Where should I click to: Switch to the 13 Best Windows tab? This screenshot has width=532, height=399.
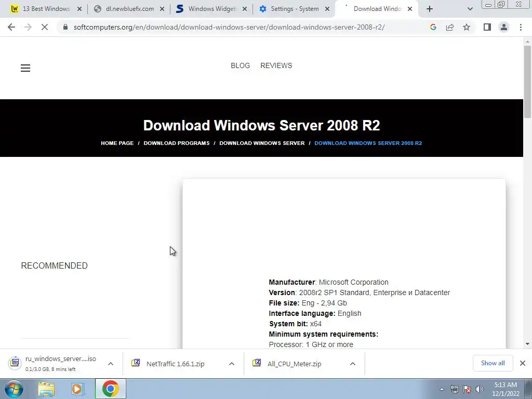(x=46, y=9)
